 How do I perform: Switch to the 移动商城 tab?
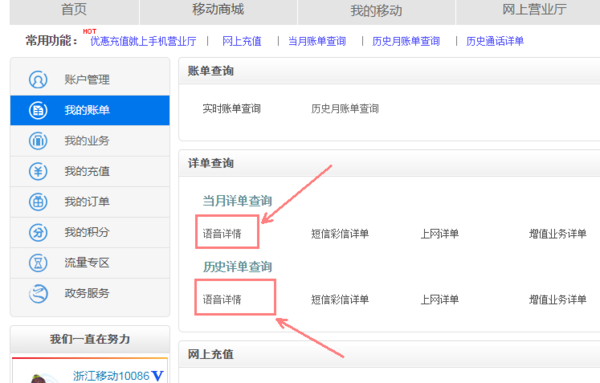[218, 10]
